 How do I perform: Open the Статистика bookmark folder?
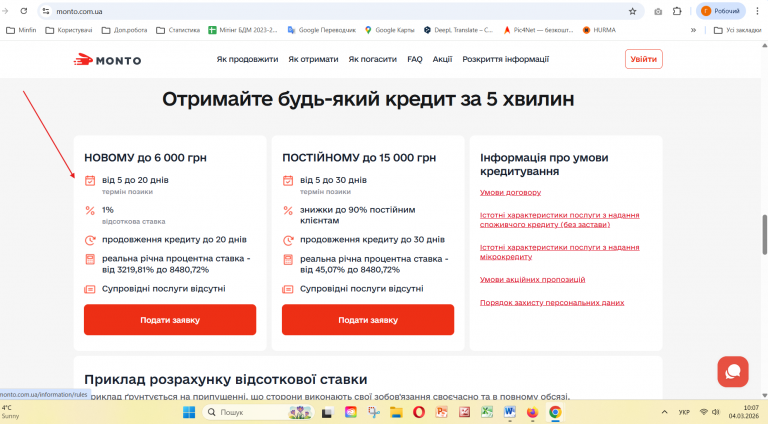tap(178, 30)
